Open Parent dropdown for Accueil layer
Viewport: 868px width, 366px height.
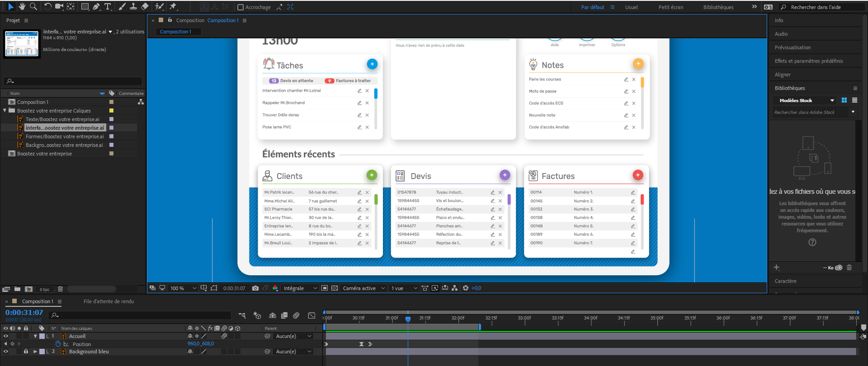293,336
